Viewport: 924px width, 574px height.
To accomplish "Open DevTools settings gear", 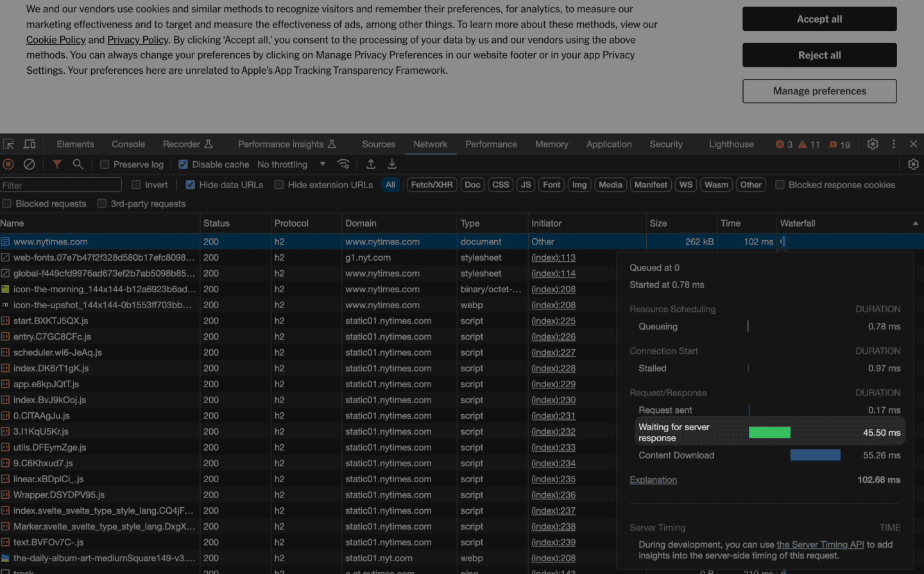I will [x=873, y=144].
